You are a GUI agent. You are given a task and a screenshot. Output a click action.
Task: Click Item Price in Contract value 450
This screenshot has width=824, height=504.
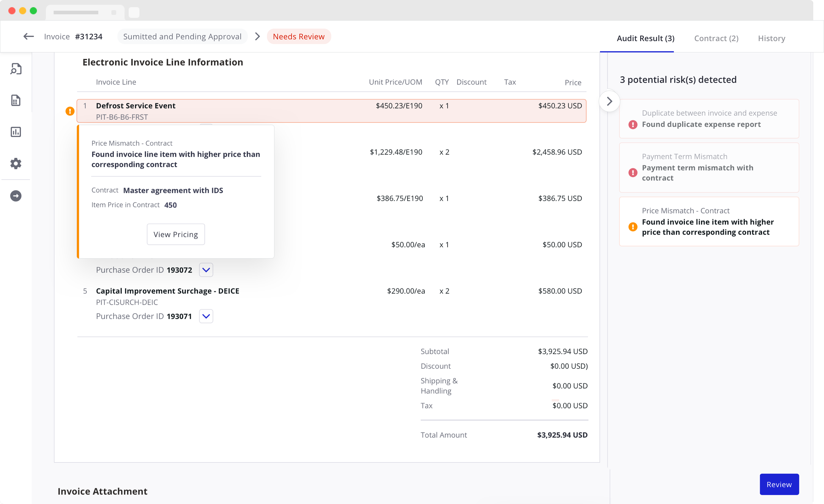tap(170, 205)
